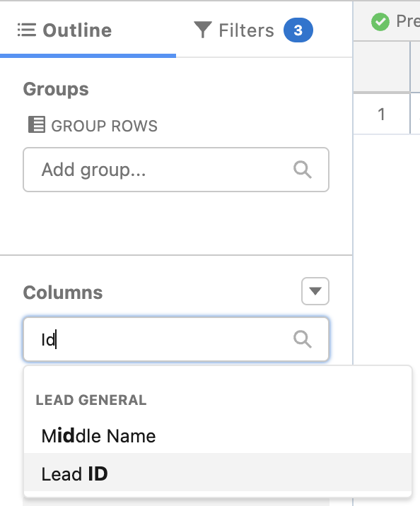Screen dimensions: 420x506
Task: Click the empty table header corner cell
Action: (x=382, y=66)
